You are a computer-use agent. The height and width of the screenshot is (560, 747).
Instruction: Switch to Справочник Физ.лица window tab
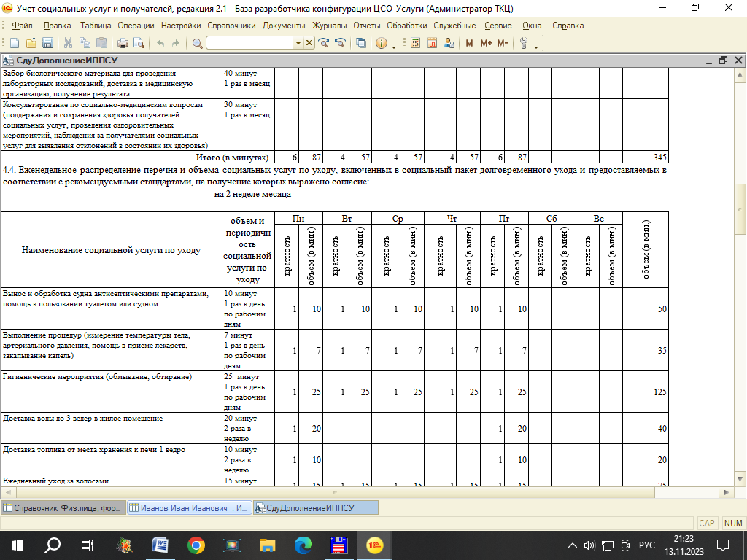tap(63, 507)
